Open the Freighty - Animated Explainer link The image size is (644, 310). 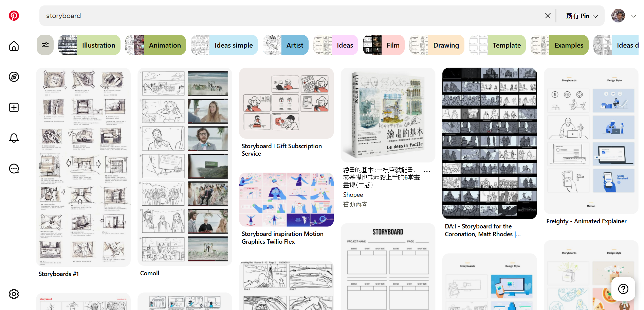click(x=586, y=221)
